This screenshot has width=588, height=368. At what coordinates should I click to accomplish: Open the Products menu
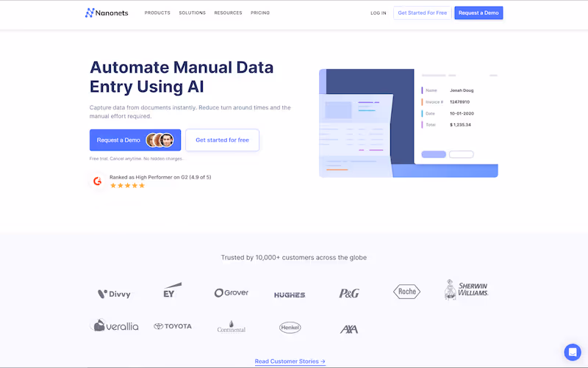tap(157, 12)
